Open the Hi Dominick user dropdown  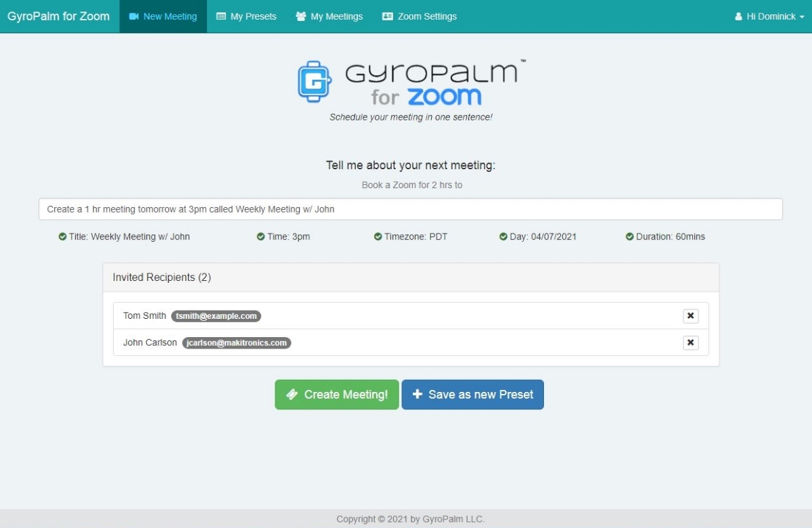(x=769, y=16)
